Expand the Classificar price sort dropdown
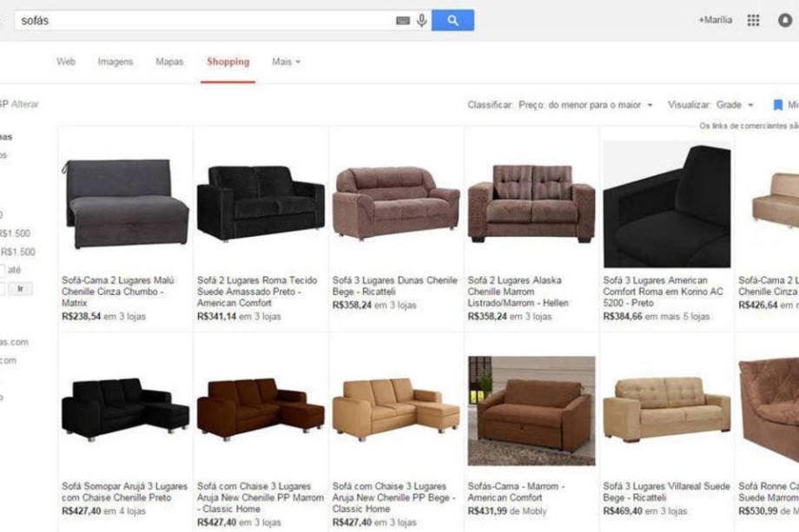 click(x=585, y=105)
